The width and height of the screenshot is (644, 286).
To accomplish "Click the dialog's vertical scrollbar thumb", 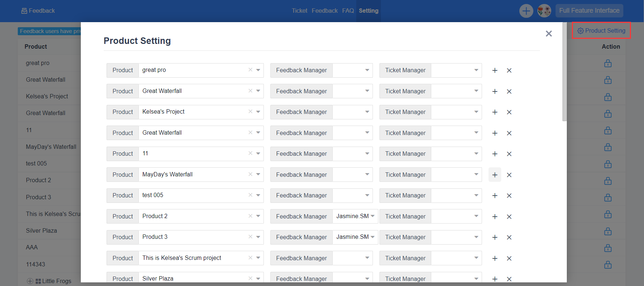I will [564, 73].
